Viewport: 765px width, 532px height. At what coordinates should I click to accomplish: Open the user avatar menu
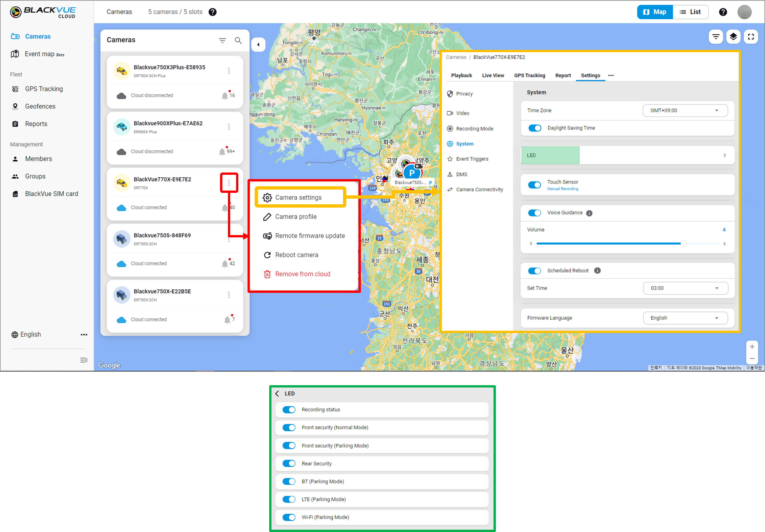744,12
